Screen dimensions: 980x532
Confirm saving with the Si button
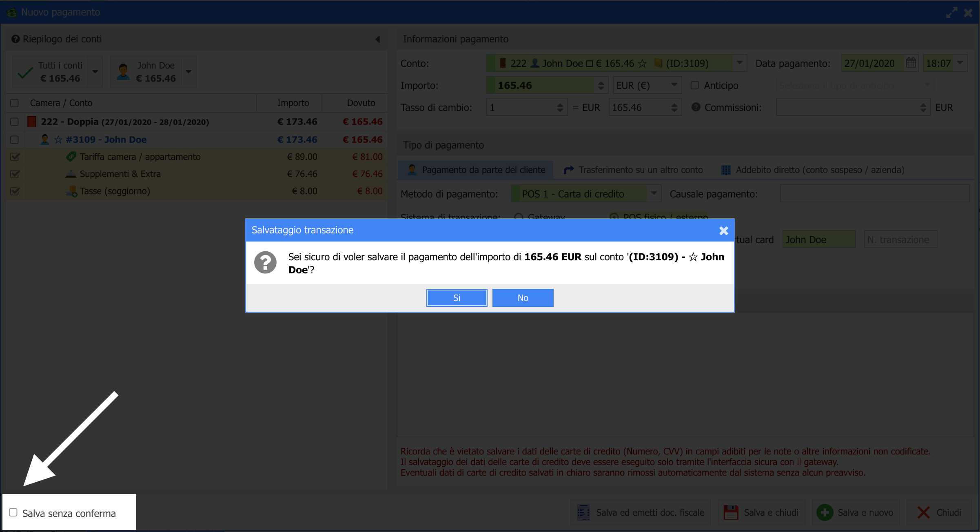point(457,298)
